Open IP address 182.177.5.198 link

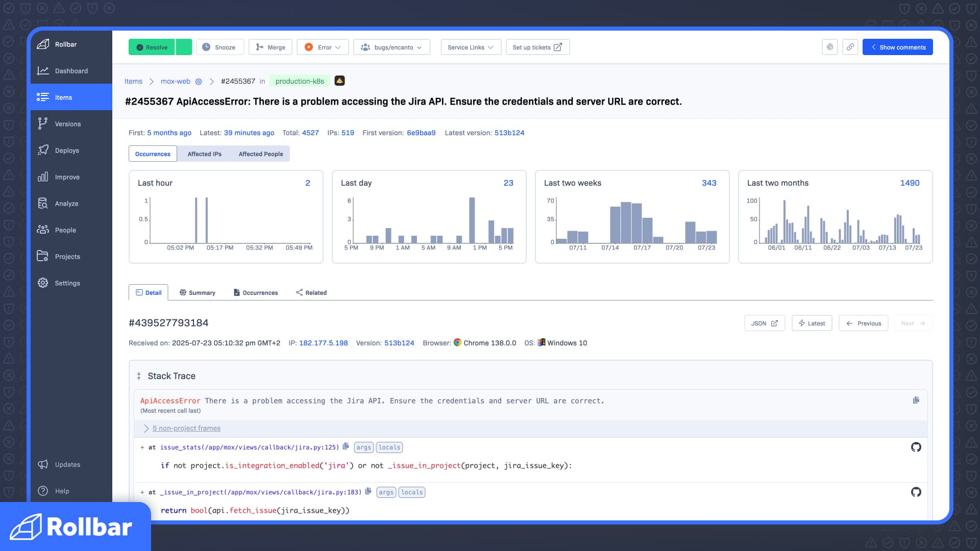click(x=323, y=343)
